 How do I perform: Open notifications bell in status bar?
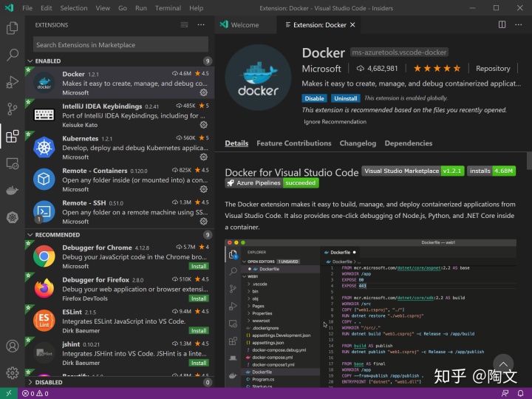point(520,393)
